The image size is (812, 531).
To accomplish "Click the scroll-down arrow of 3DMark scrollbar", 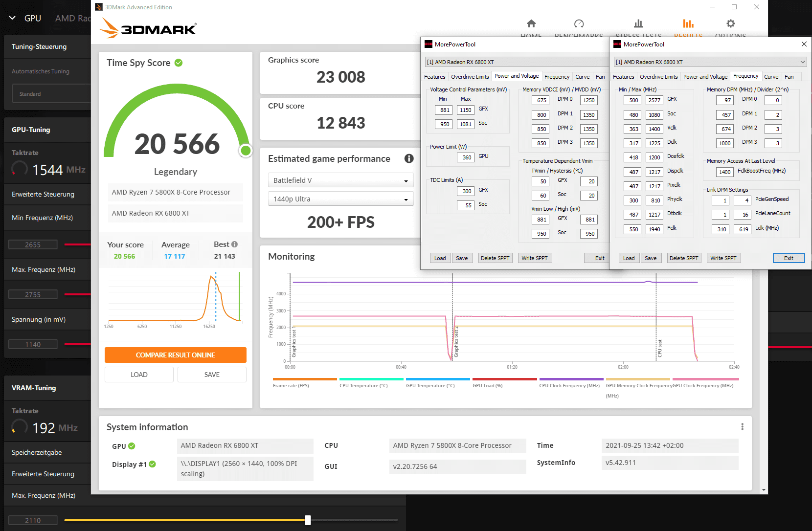I will [764, 490].
